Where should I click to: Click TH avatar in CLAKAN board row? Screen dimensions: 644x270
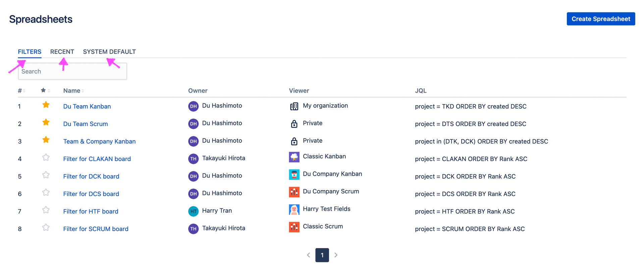tap(193, 159)
